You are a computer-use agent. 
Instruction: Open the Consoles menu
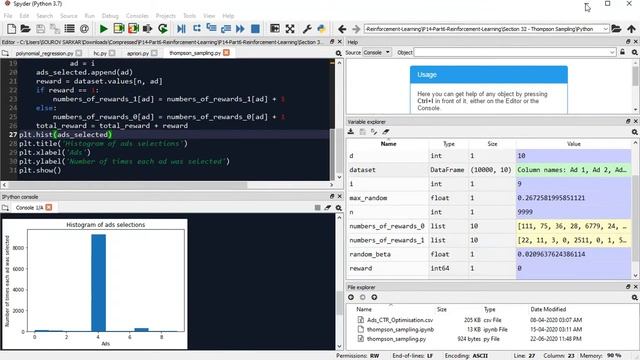click(137, 16)
